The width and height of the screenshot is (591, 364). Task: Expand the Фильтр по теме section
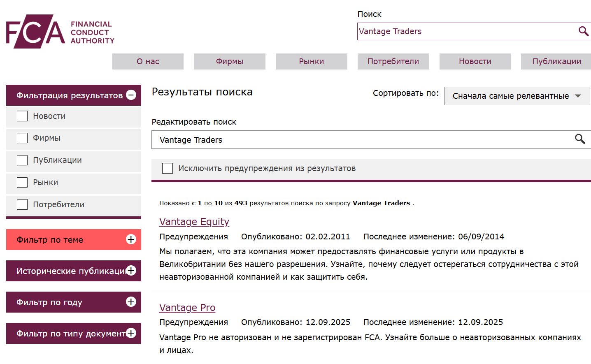131,239
